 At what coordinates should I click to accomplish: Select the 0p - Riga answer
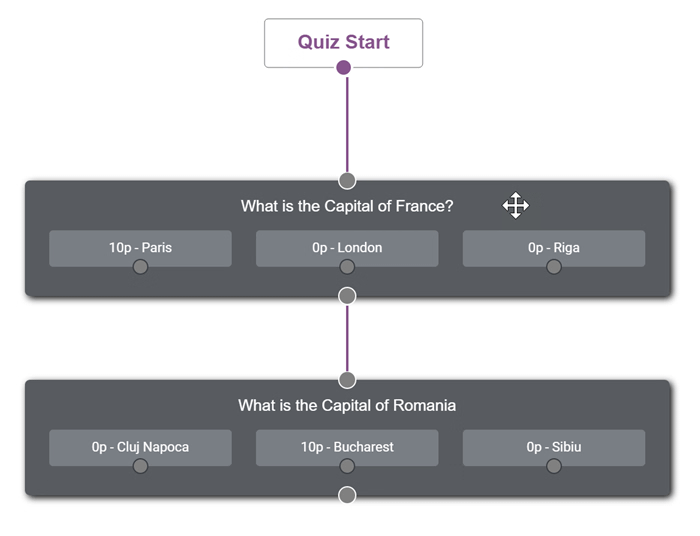coord(554,247)
